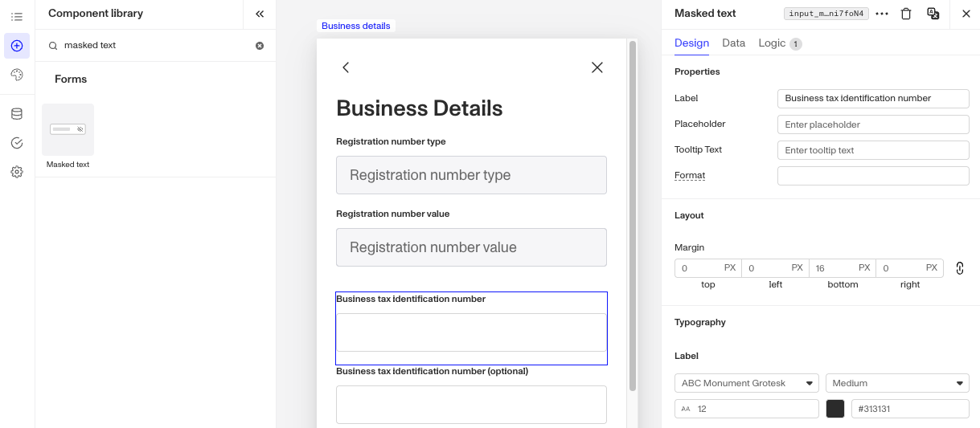Switch to the Data tab
Viewport: 980px width, 428px height.
pos(734,43)
